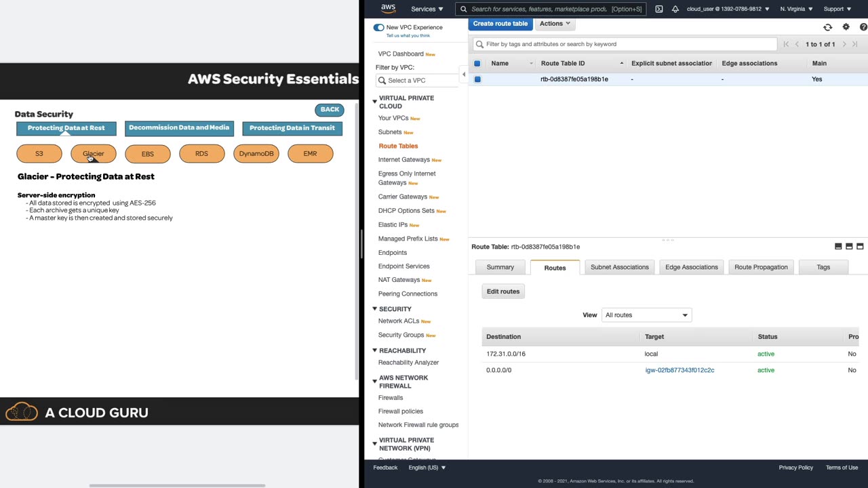Uncheck the rtb-0d8387fe05a198b1e row checkbox

[477, 79]
